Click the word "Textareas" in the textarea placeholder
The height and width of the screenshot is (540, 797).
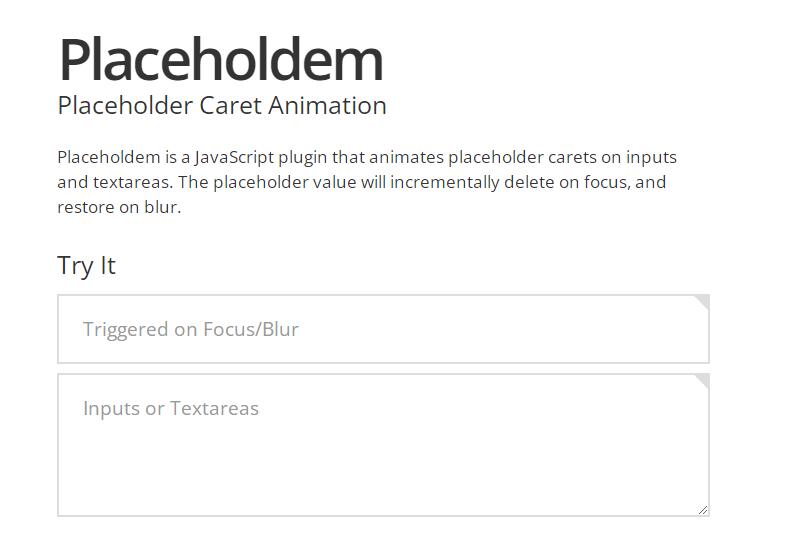click(214, 408)
